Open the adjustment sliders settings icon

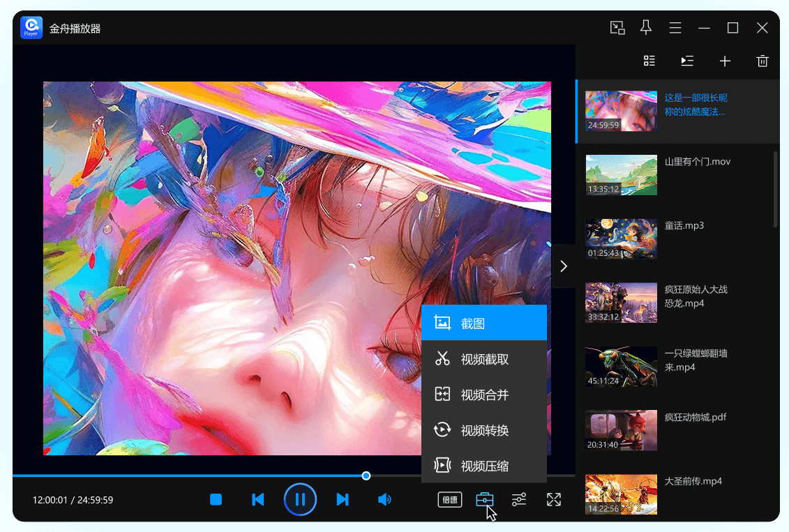tap(519, 499)
